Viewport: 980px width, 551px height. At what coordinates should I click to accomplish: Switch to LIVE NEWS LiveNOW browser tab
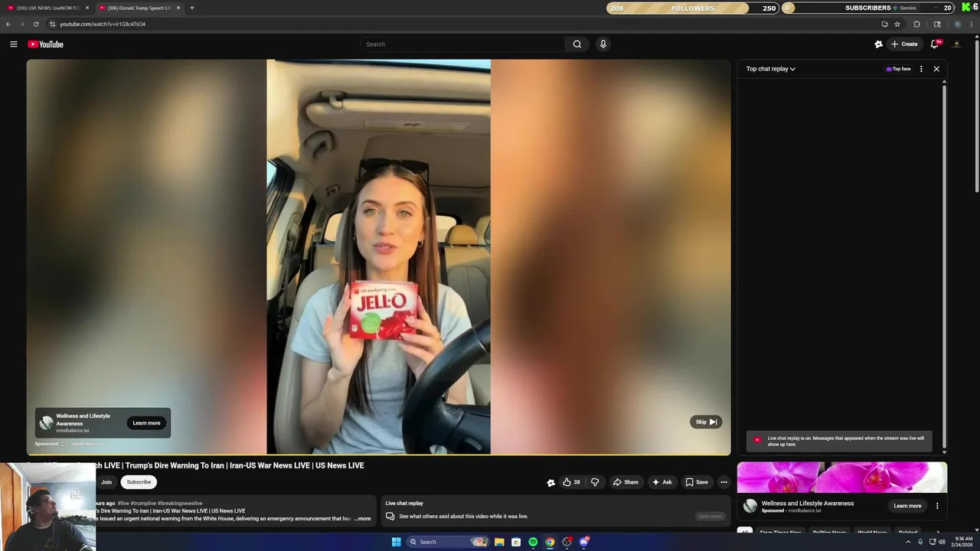pyautogui.click(x=47, y=8)
